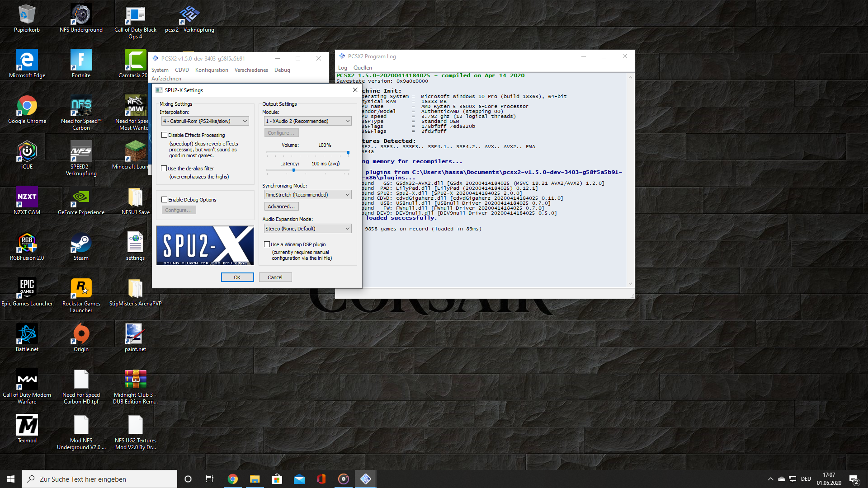Open the Aufzeichnen menu
The height and width of the screenshot is (488, 868).
[x=166, y=79]
